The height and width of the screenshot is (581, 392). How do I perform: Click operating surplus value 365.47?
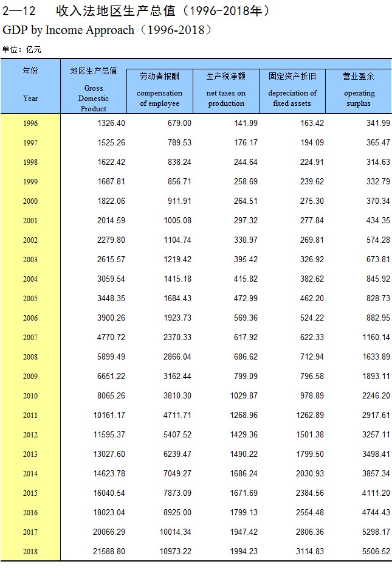click(x=378, y=142)
